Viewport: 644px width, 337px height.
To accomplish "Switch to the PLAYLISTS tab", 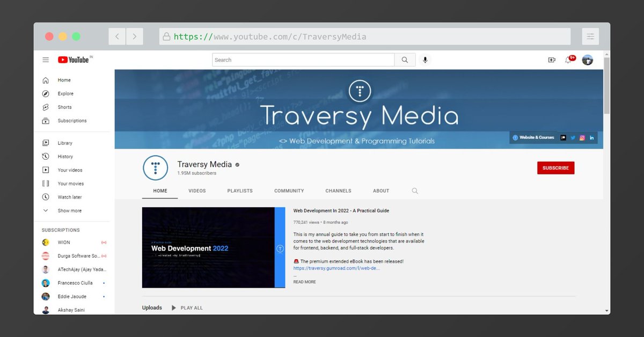I will 240,191.
